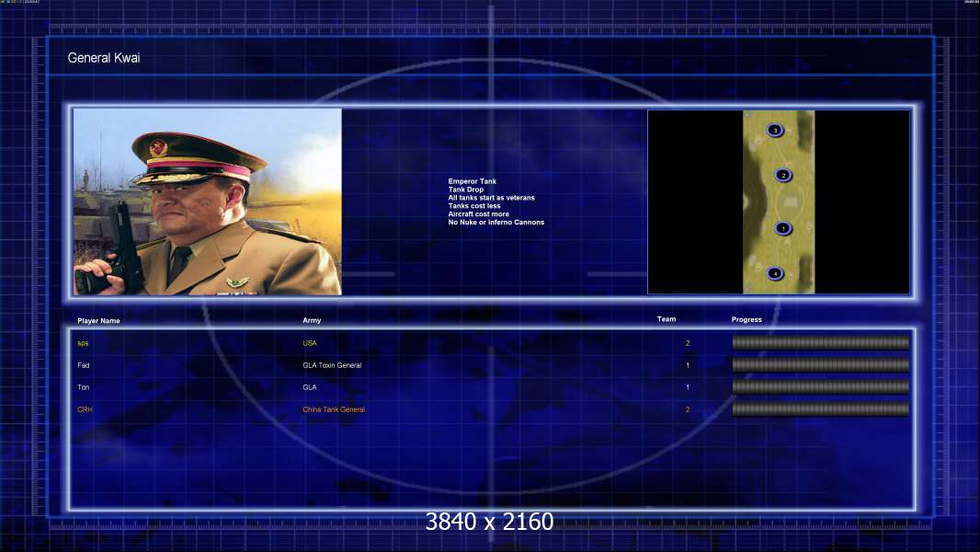Select start position 4 marker on map

click(775, 273)
